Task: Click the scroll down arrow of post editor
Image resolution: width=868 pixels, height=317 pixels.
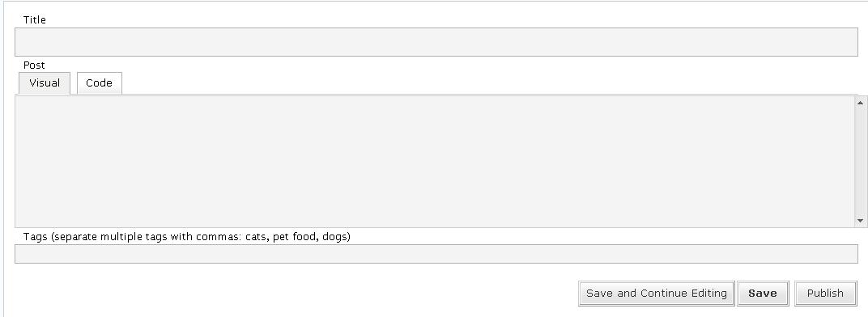Action: pyautogui.click(x=860, y=220)
